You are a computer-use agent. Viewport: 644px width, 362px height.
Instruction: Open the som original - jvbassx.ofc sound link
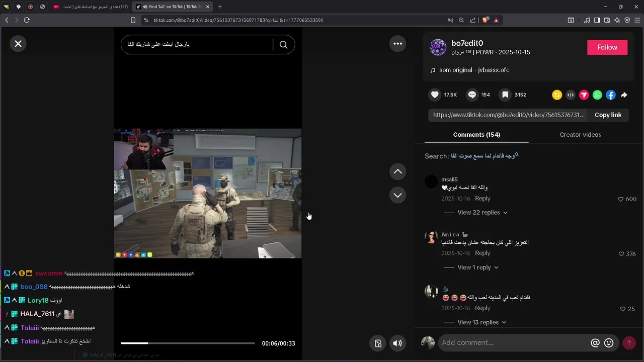point(474,70)
